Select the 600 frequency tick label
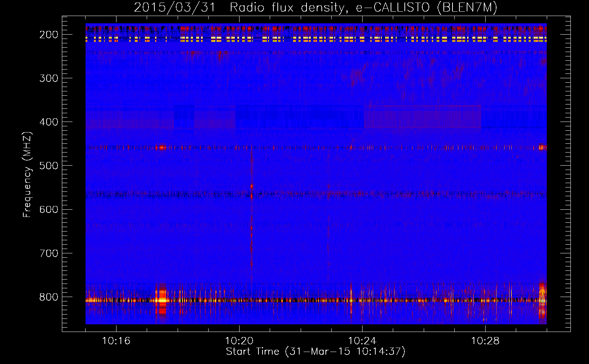This screenshot has width=589, height=364. pyautogui.click(x=49, y=209)
